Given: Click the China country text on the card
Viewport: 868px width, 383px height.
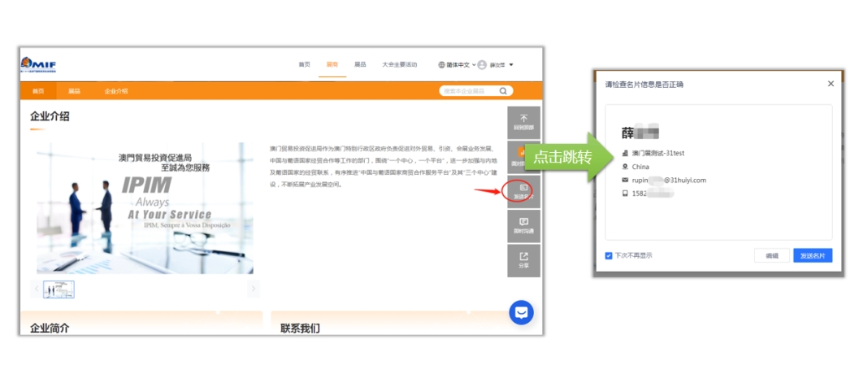Looking at the screenshot, I should click(640, 167).
